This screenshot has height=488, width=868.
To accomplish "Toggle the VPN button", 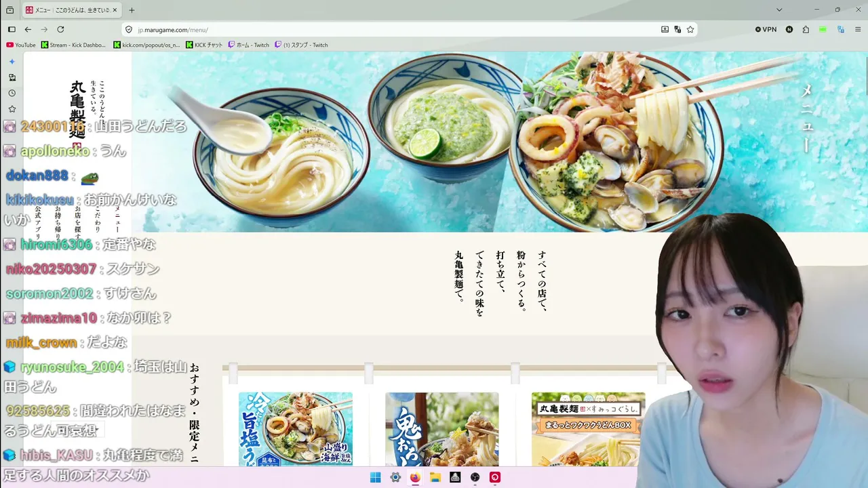I will point(766,30).
